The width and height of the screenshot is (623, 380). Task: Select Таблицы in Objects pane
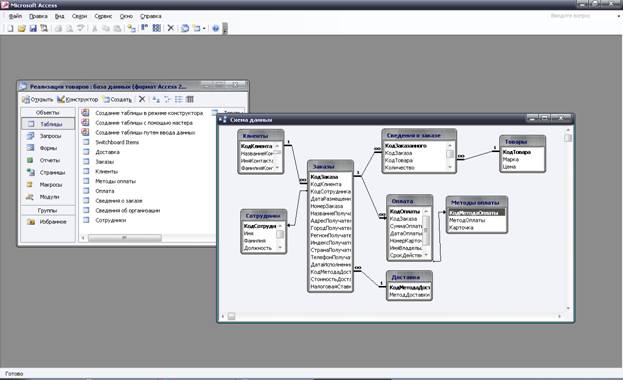pyautogui.click(x=48, y=124)
